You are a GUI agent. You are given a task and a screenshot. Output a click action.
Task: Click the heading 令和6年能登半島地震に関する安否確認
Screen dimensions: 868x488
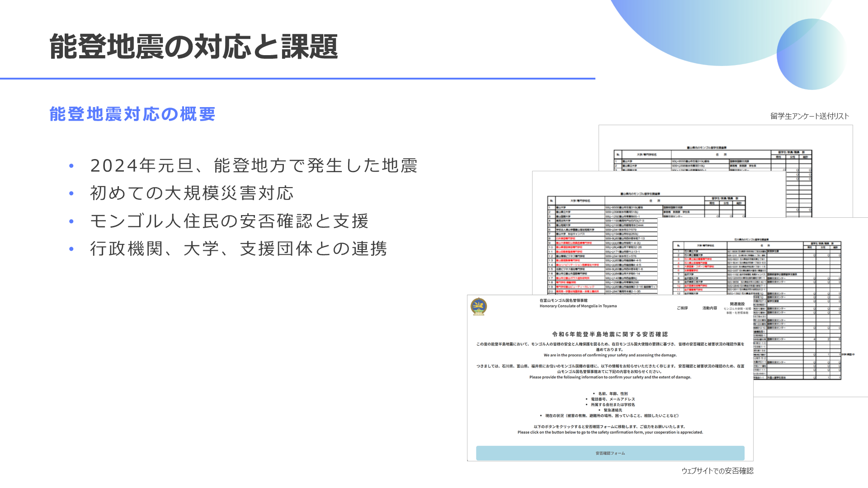(610, 334)
